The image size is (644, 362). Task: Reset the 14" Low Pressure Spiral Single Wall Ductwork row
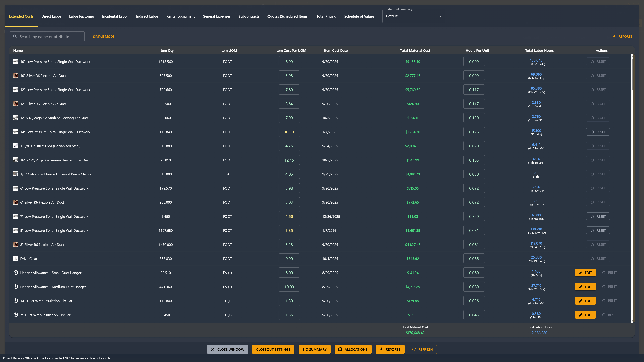tap(598, 132)
